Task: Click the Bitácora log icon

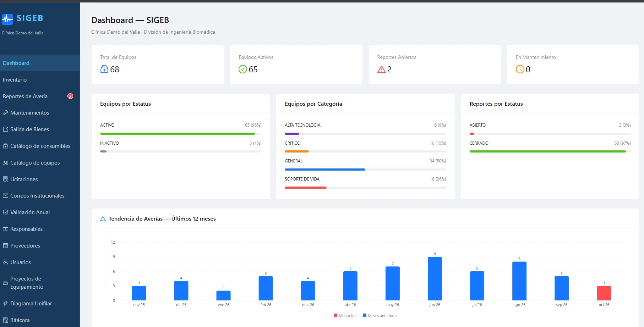Action: click(x=5, y=320)
